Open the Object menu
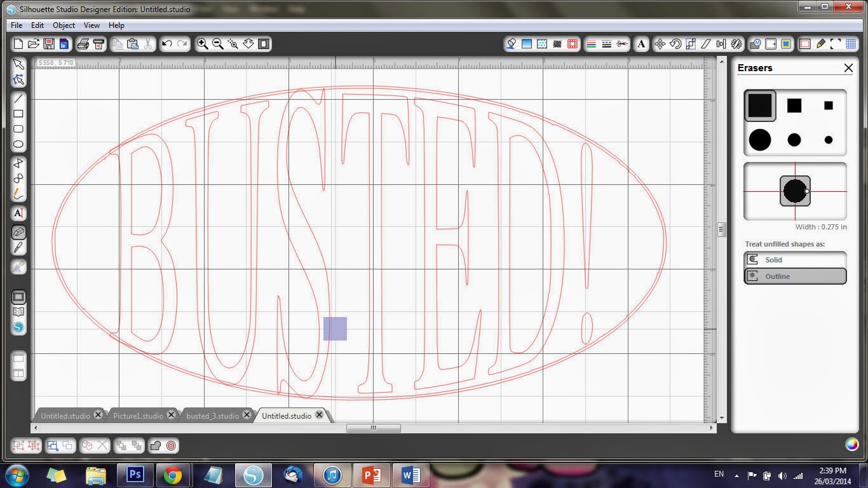Viewport: 868px width, 488px height. [63, 25]
